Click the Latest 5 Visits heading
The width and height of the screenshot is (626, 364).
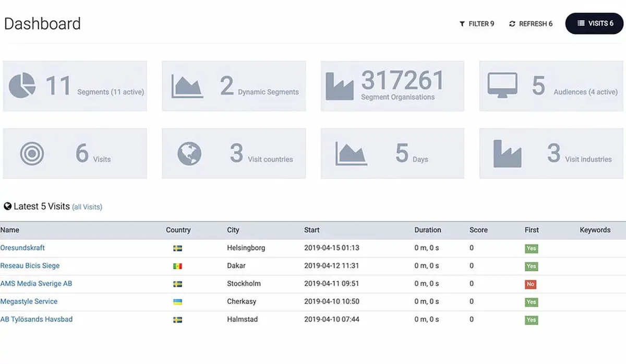pos(42,207)
